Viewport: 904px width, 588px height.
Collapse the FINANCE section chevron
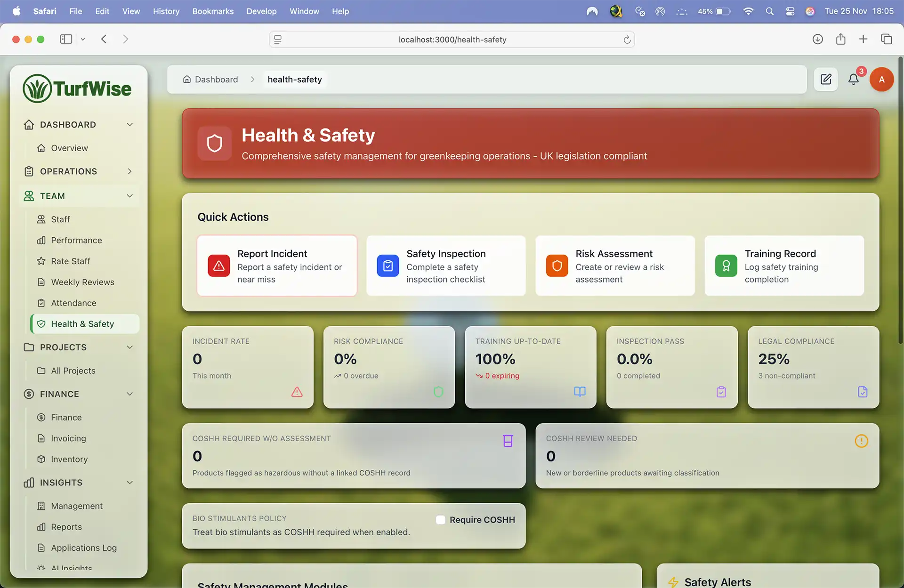130,394
